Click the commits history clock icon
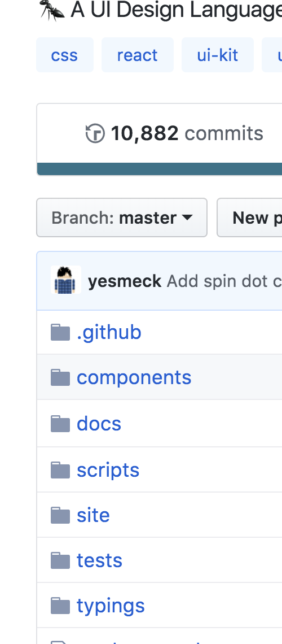 (x=95, y=133)
